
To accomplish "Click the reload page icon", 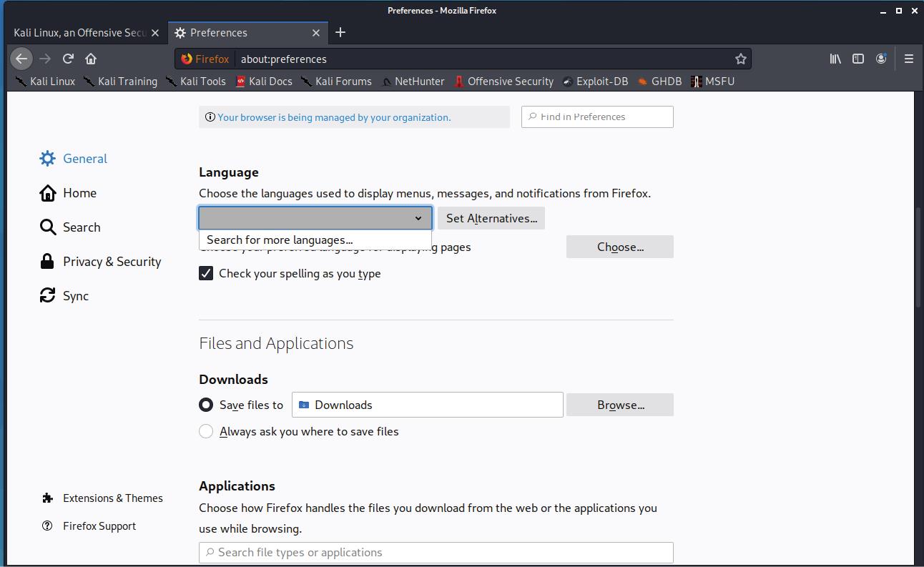I will pyautogui.click(x=68, y=59).
